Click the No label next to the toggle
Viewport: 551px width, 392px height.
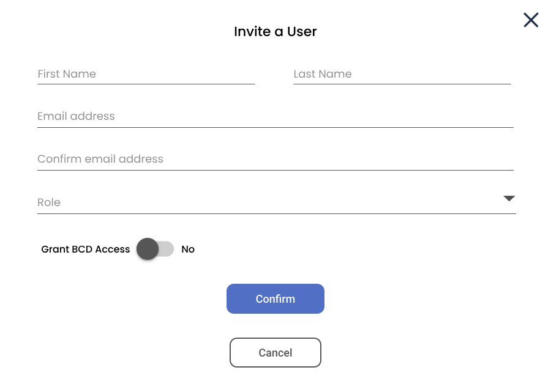(187, 249)
